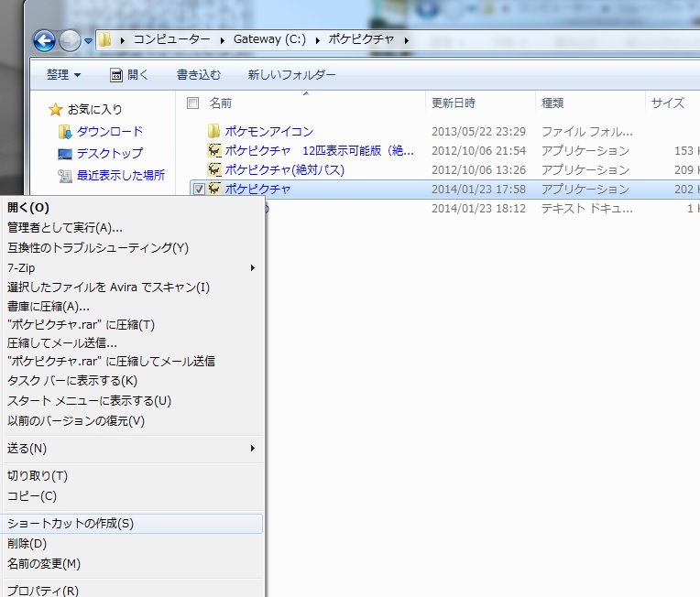Click the 書き込む toolbar button

click(x=199, y=74)
